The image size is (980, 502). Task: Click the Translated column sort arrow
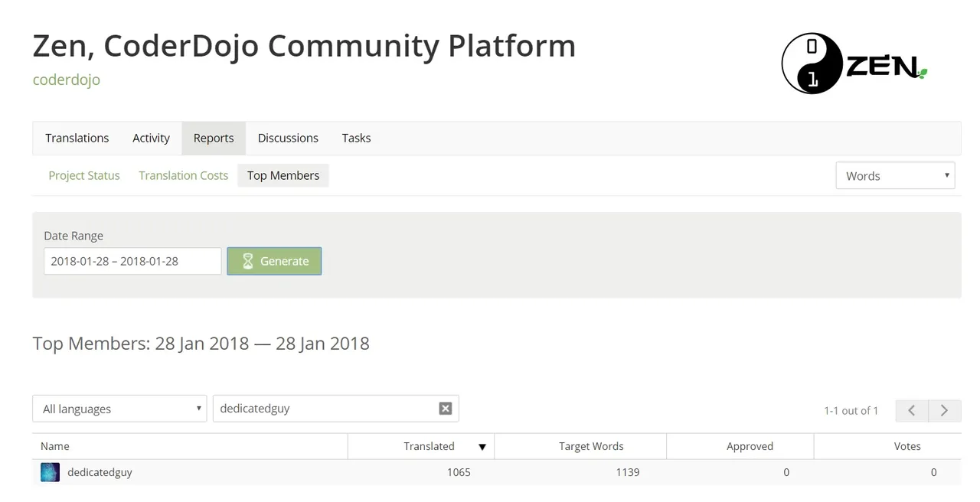pyautogui.click(x=482, y=447)
